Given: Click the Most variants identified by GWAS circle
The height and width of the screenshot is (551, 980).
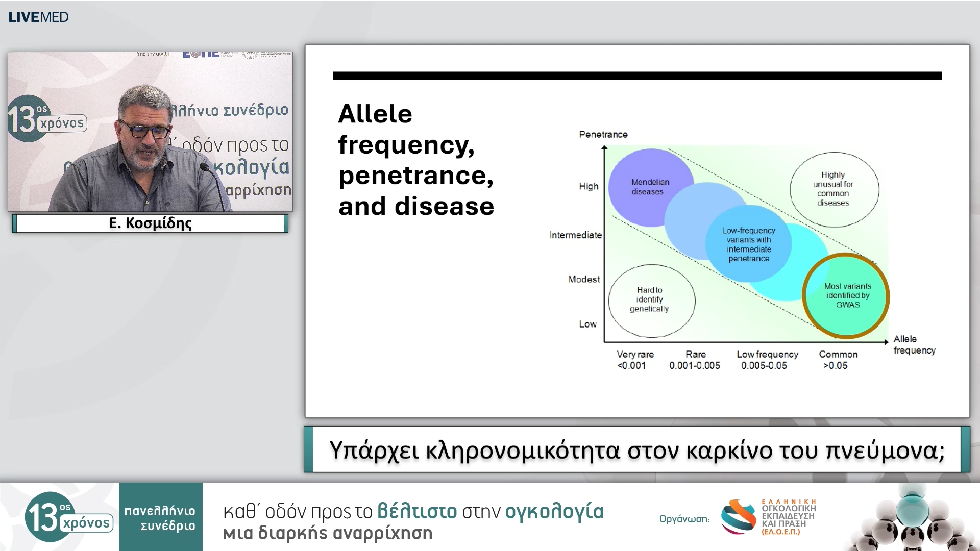Looking at the screenshot, I should point(847,295).
